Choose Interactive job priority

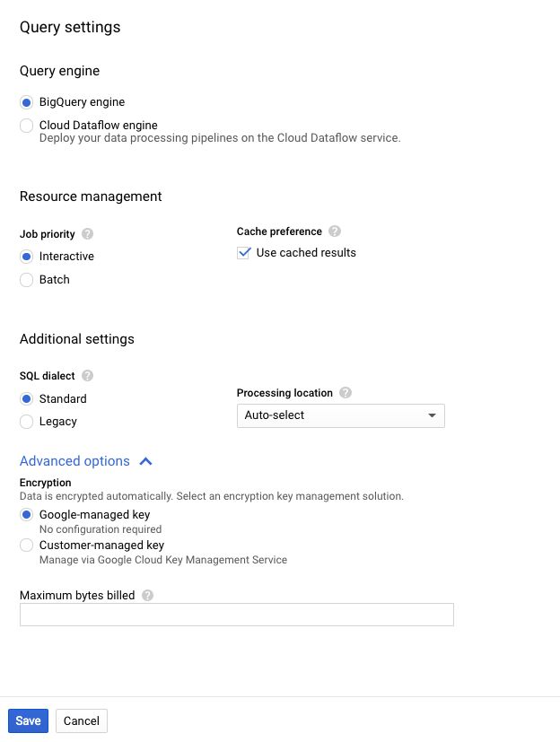coord(27,257)
